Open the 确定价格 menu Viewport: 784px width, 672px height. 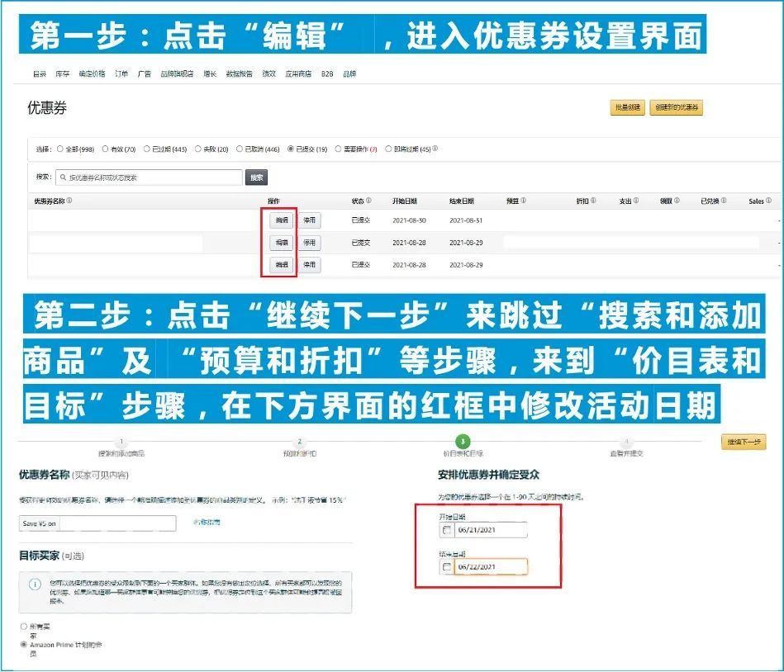92,74
